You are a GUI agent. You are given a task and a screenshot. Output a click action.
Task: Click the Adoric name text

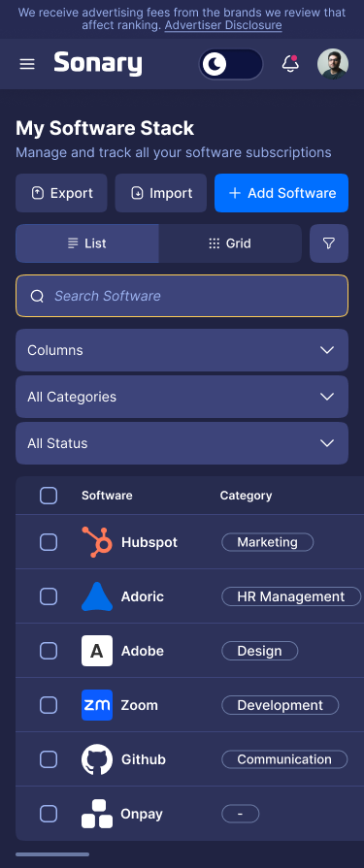pos(143,596)
